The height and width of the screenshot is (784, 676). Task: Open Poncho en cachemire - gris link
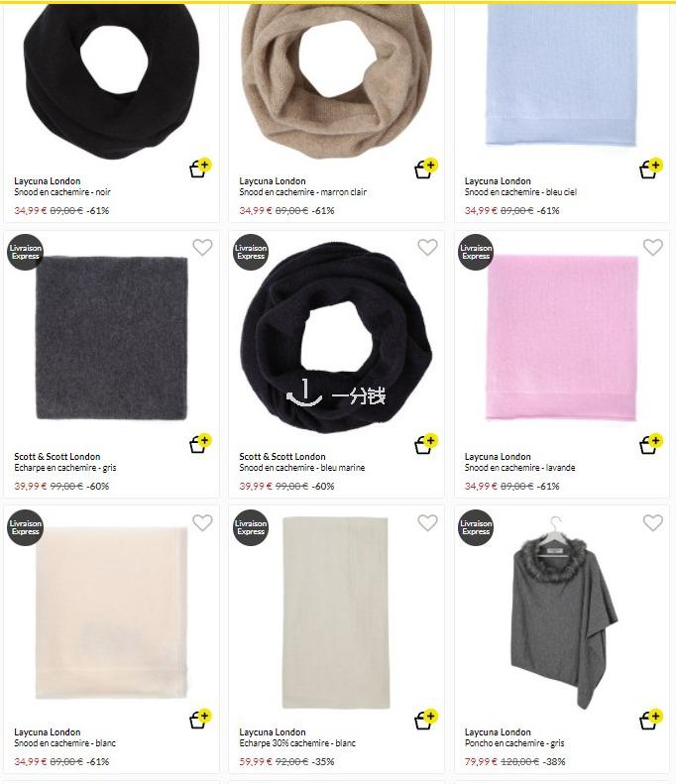(514, 743)
